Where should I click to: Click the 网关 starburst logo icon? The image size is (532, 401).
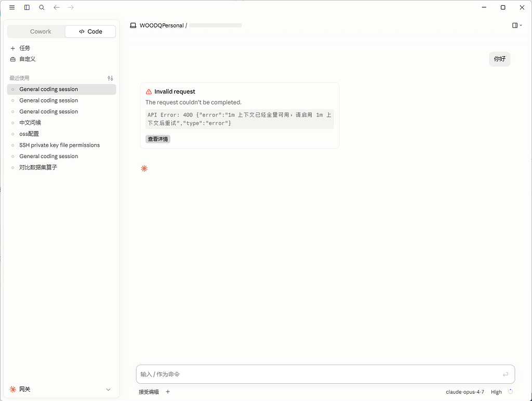(13, 390)
